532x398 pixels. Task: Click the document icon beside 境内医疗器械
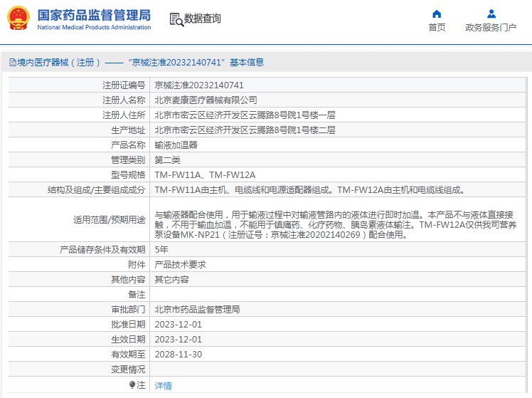point(13,62)
